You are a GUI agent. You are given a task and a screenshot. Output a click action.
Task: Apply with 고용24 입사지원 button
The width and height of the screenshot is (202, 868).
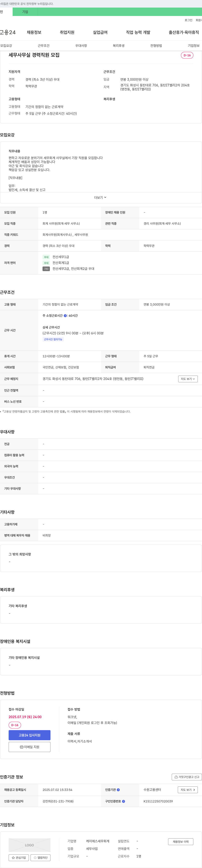(29, 735)
